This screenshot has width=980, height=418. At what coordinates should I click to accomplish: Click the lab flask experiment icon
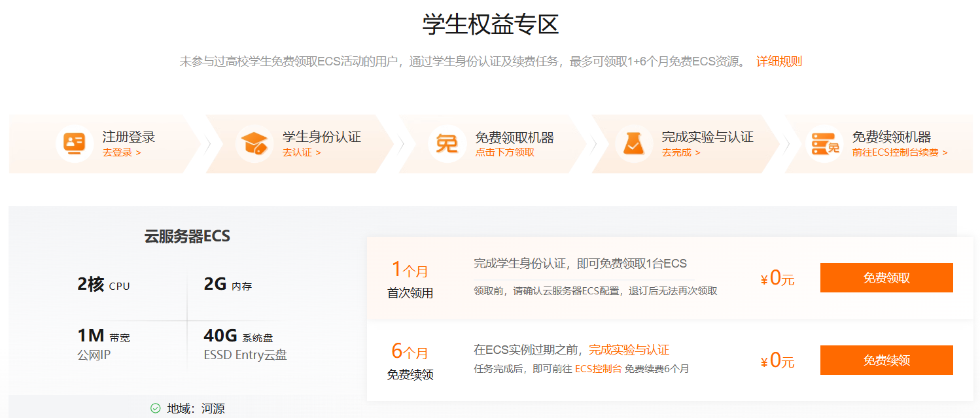[x=633, y=143]
